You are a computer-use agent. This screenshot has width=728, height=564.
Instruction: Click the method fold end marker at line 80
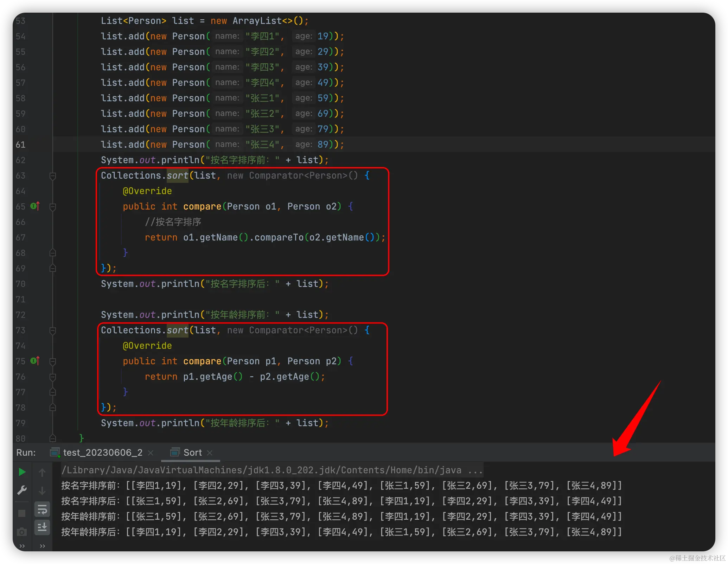pyautogui.click(x=53, y=438)
